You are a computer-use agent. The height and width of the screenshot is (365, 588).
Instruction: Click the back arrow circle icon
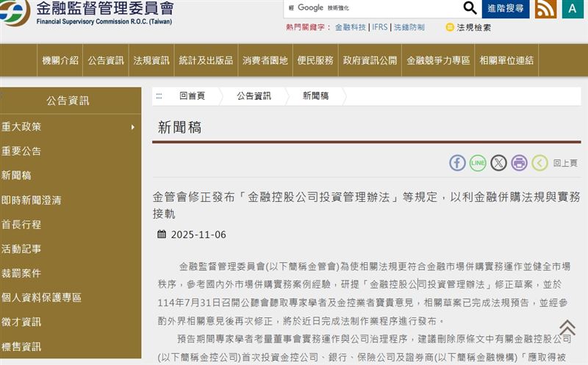pos(539,163)
